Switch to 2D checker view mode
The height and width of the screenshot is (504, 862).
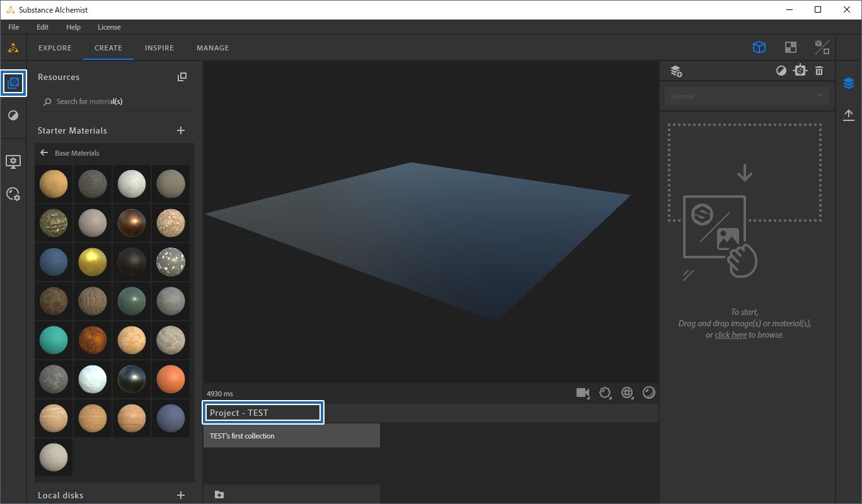point(790,47)
